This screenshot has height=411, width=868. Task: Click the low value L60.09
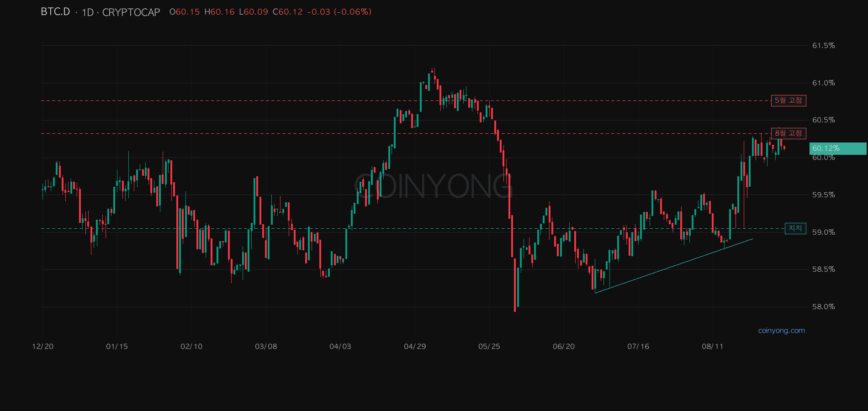tap(254, 12)
